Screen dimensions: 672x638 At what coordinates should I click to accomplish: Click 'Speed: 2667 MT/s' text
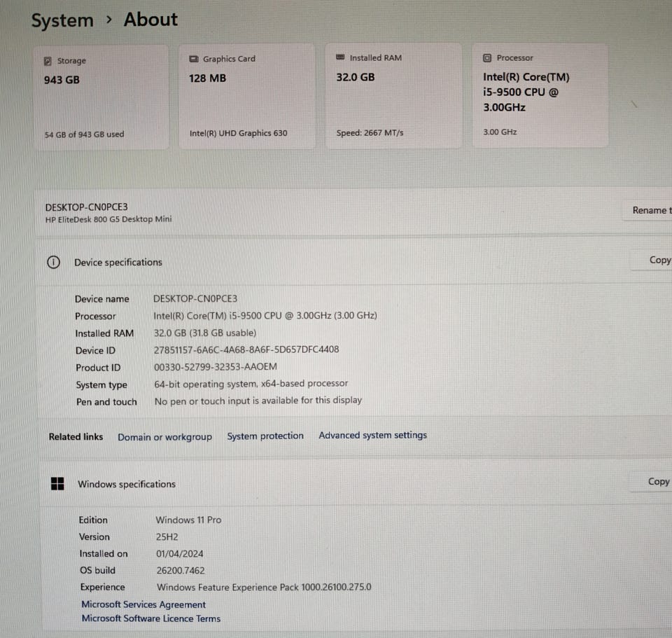(370, 132)
